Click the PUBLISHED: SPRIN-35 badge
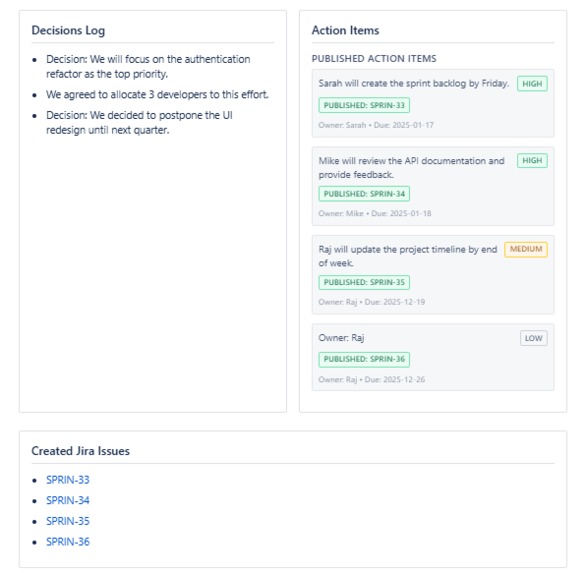 [364, 282]
